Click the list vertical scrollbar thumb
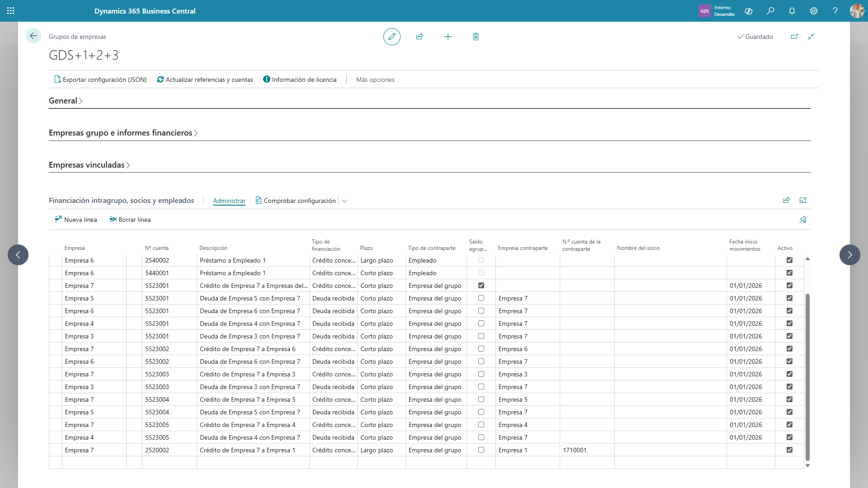Viewport: 868px width, 488px height. pyautogui.click(x=807, y=377)
